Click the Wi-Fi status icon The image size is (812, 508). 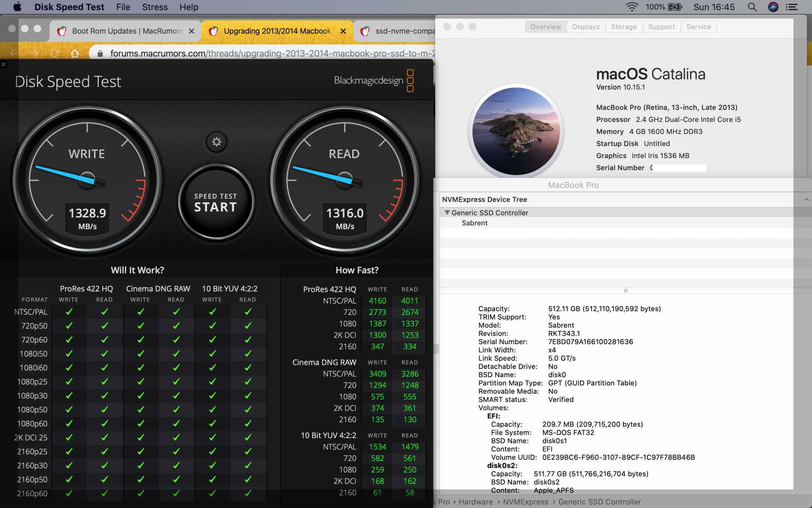click(632, 7)
